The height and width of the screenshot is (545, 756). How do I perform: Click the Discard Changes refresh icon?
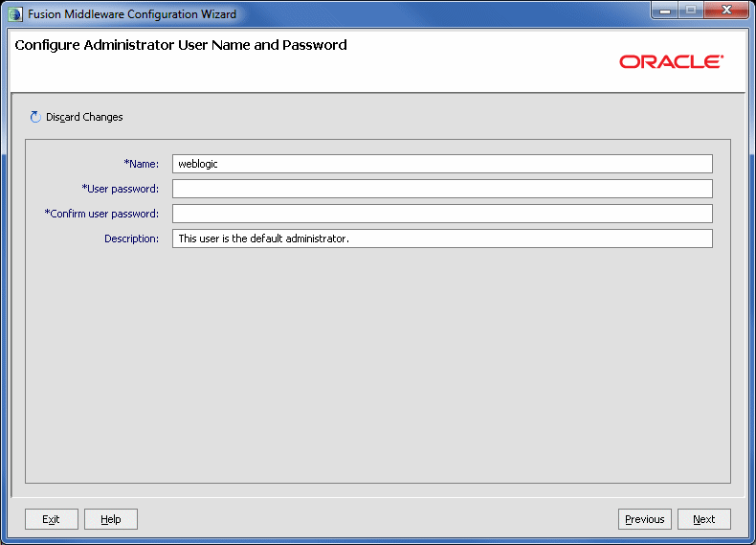[35, 117]
